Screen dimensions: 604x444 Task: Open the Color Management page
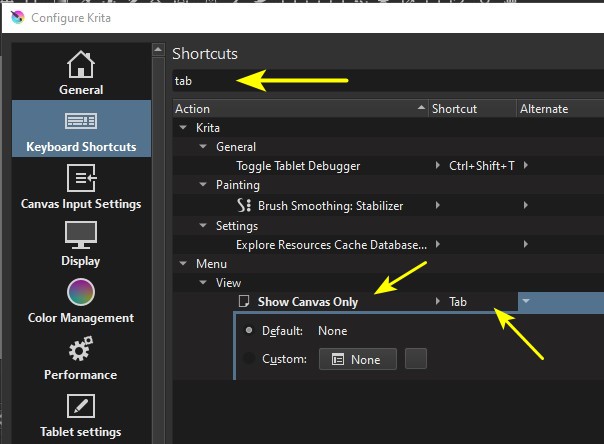click(x=81, y=300)
